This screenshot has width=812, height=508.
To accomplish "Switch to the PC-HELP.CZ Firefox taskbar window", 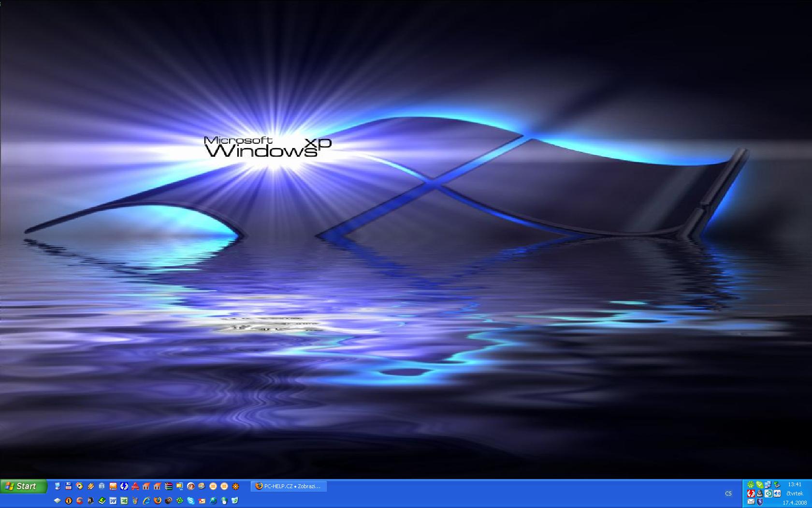I will (289, 486).
